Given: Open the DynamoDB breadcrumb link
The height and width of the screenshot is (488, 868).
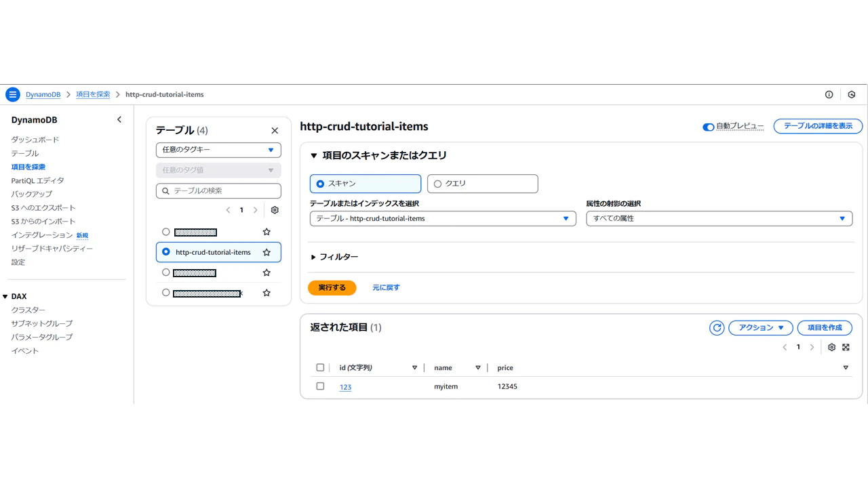Looking at the screenshot, I should pyautogui.click(x=43, y=95).
